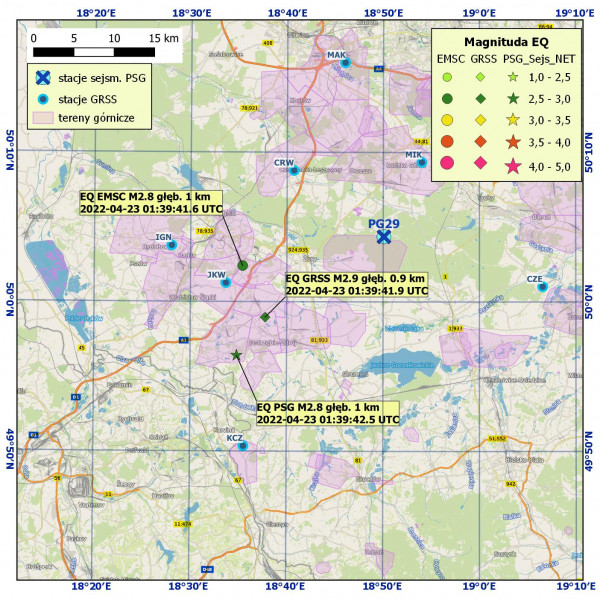600x600 pixels.
Task: Click the 'tereny górnicze' legend pink swatch
Action: click(43, 118)
